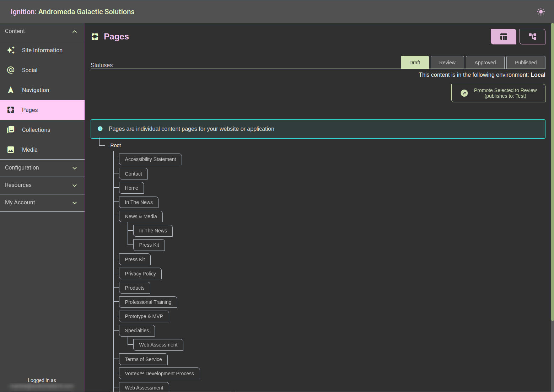Click the Media image icon
Viewport: 554px width, 392px height.
(x=11, y=150)
